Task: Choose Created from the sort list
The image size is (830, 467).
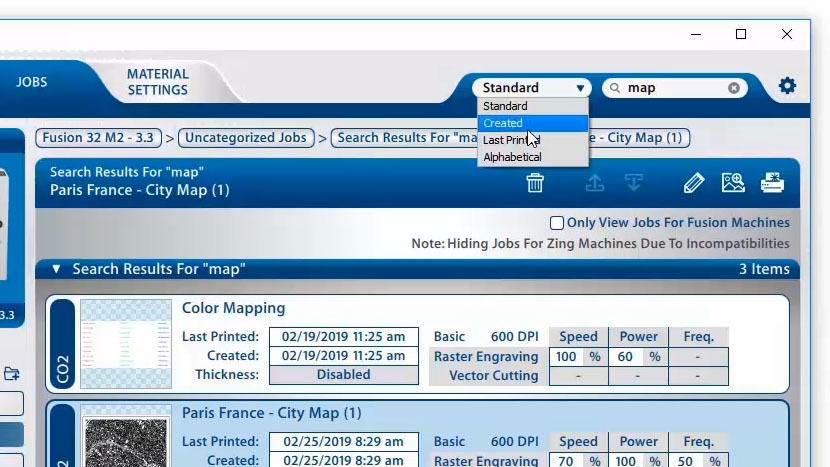Action: 503,123
